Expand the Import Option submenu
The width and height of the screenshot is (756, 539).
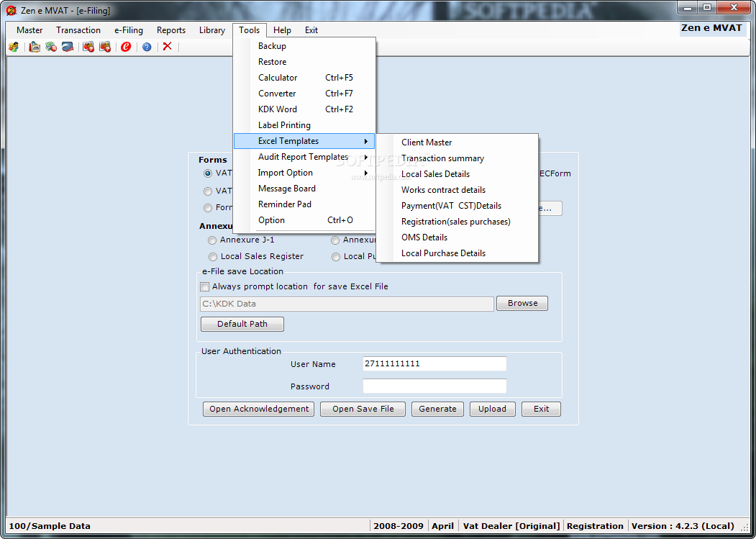point(366,173)
